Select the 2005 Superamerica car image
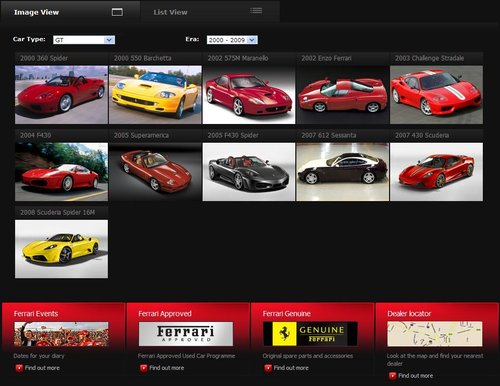The width and height of the screenshot is (500, 386). [155, 172]
